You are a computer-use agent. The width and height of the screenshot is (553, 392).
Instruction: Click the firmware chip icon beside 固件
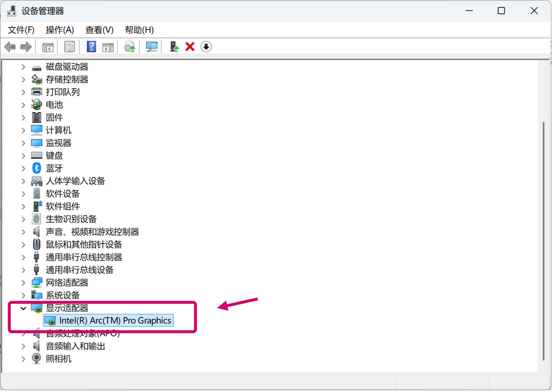pyautogui.click(x=36, y=118)
